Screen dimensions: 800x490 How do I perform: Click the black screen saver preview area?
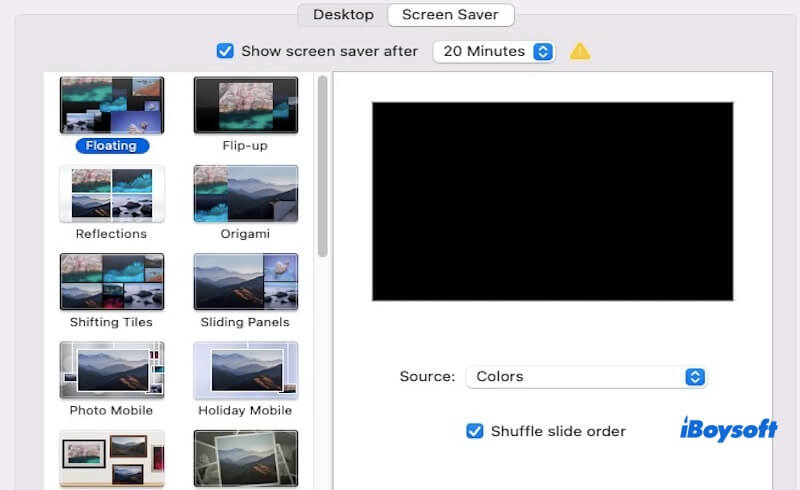[x=552, y=201]
